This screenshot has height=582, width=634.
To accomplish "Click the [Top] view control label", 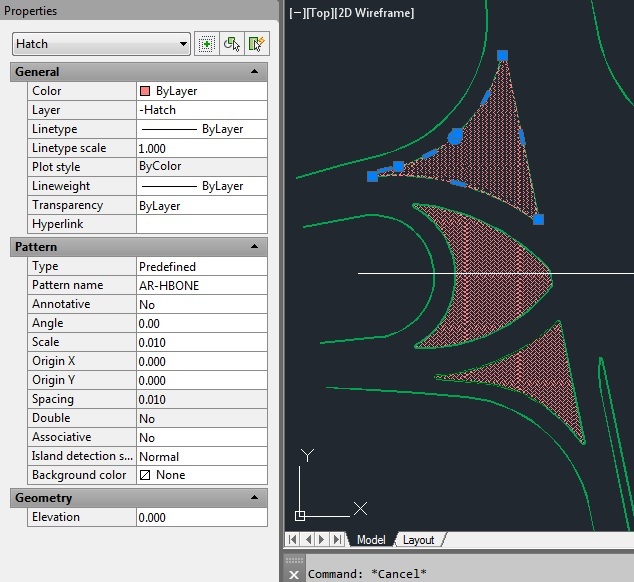I will 322,13.
